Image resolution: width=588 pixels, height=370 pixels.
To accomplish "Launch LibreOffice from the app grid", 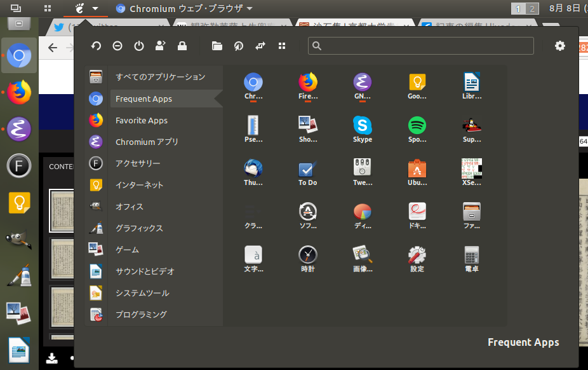I will point(472,86).
